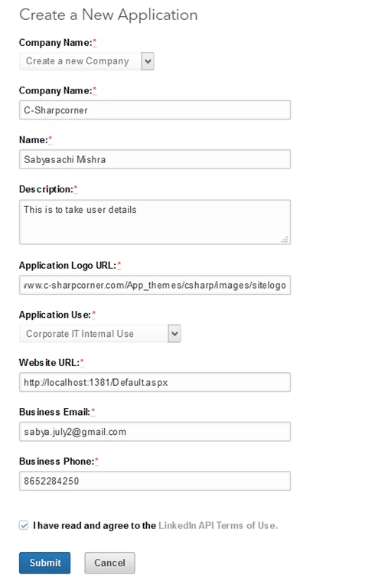This screenshot has height=588, width=388.
Task: Select the Business Phone number field
Action: pos(155,481)
